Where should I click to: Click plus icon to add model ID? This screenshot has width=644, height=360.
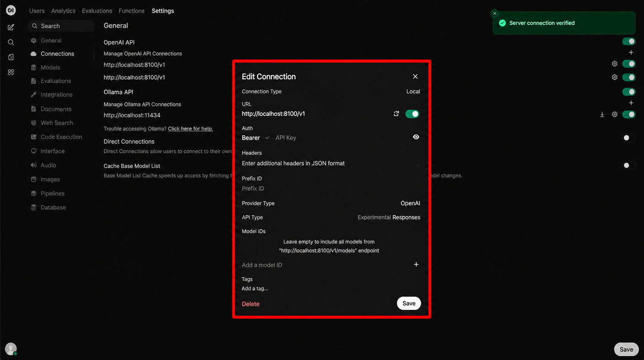tap(416, 264)
